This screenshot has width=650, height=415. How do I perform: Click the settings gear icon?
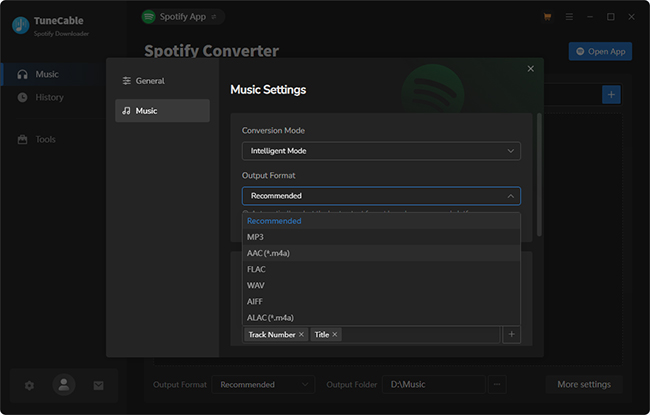coord(29,386)
